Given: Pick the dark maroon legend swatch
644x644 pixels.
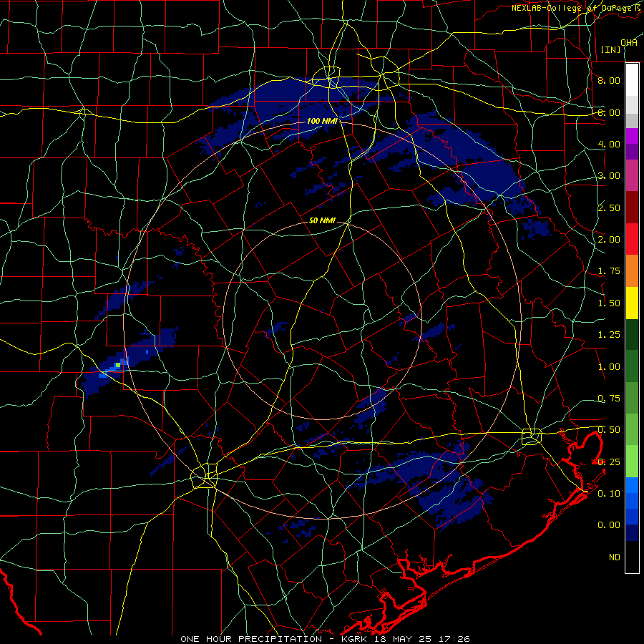Looking at the screenshot, I should pyautogui.click(x=632, y=208).
